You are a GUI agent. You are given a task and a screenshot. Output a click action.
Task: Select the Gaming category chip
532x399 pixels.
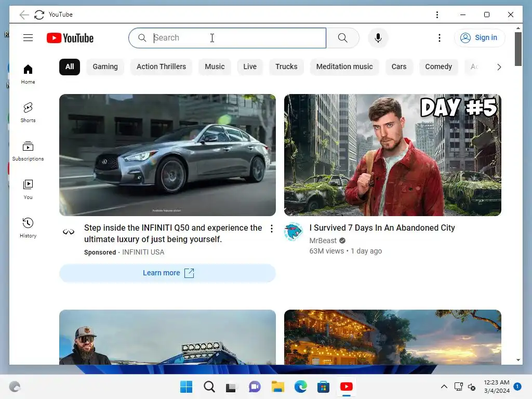point(105,67)
